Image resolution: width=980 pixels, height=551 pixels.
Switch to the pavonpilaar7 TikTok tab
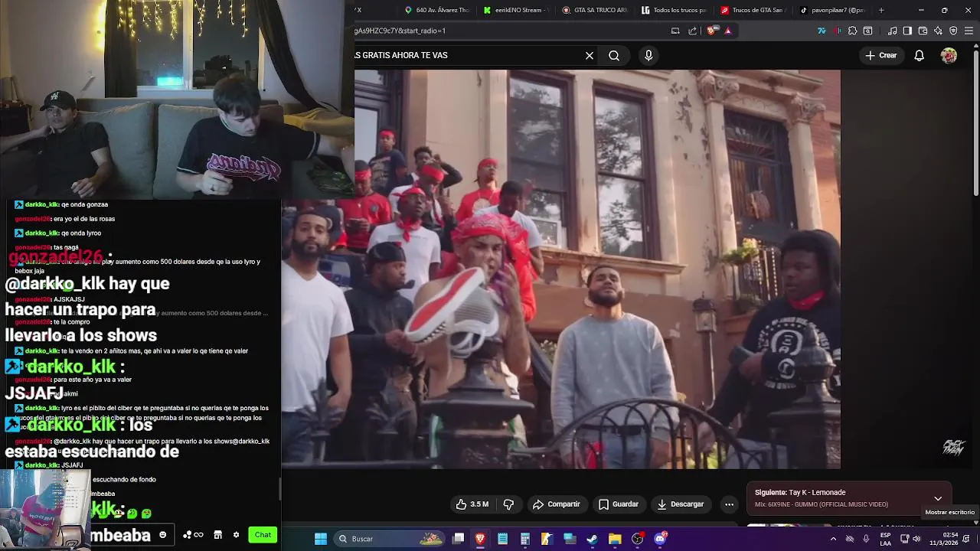pos(831,10)
